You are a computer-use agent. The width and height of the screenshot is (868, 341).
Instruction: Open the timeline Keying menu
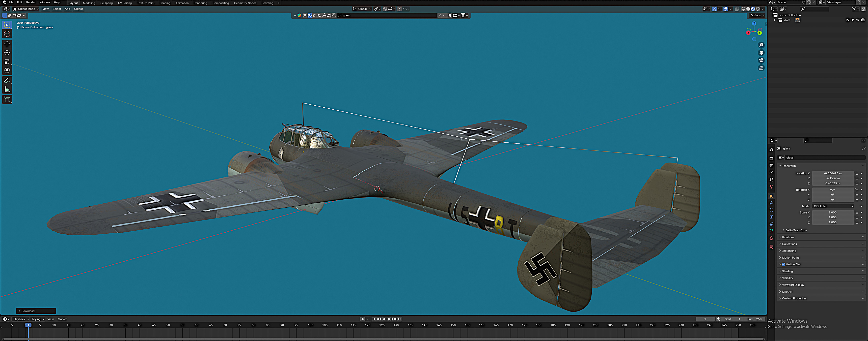point(37,319)
